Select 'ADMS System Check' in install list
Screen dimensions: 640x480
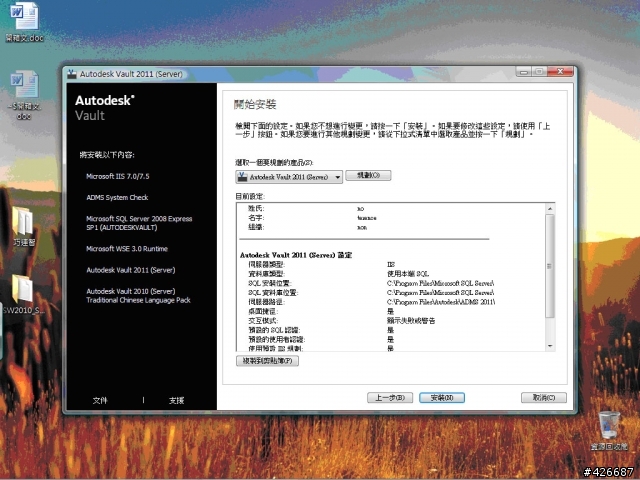tap(117, 198)
